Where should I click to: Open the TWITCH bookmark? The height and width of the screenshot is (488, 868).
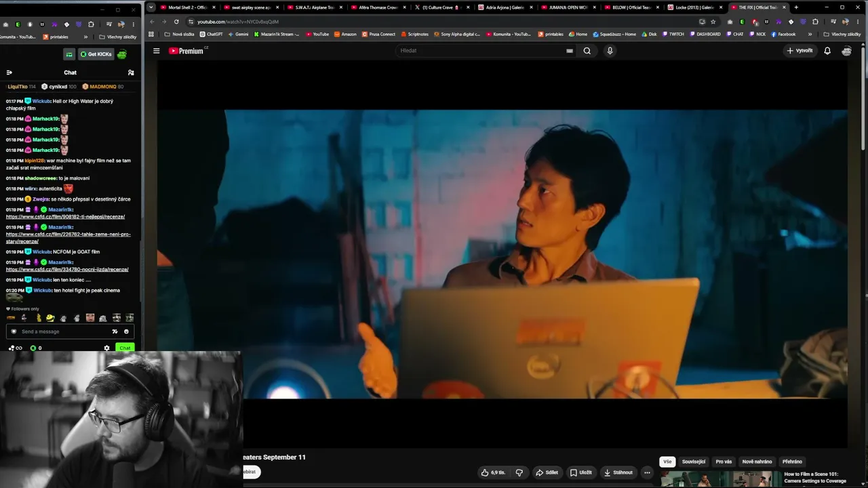pos(673,34)
